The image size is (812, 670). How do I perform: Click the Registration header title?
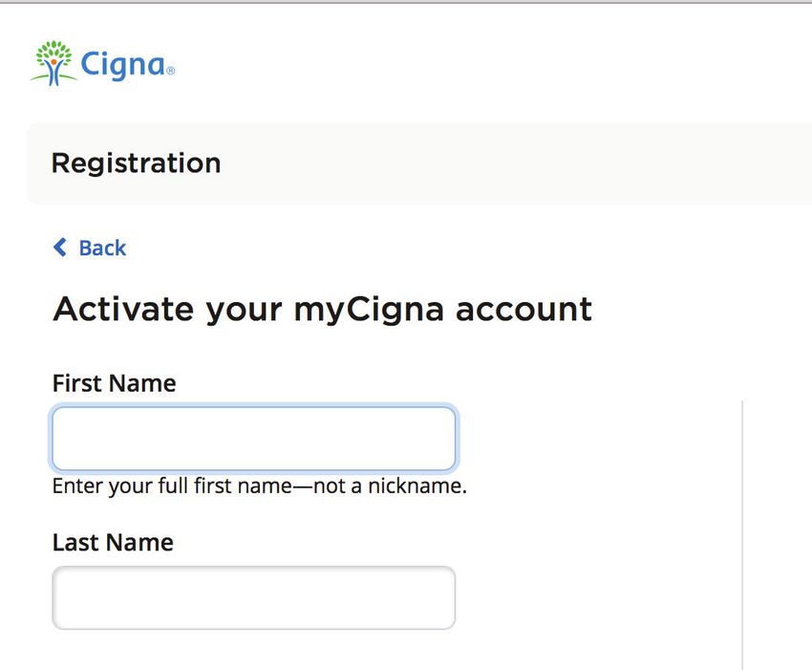[x=137, y=163]
